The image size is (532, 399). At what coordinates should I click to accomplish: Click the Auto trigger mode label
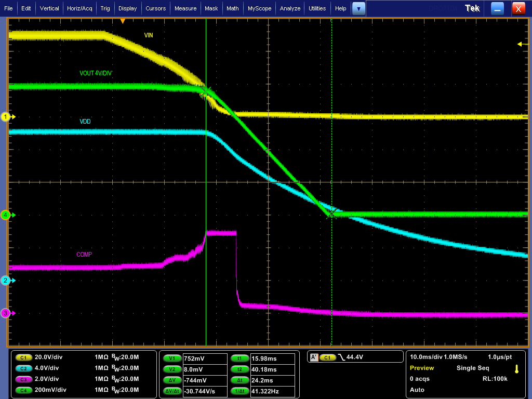click(419, 390)
